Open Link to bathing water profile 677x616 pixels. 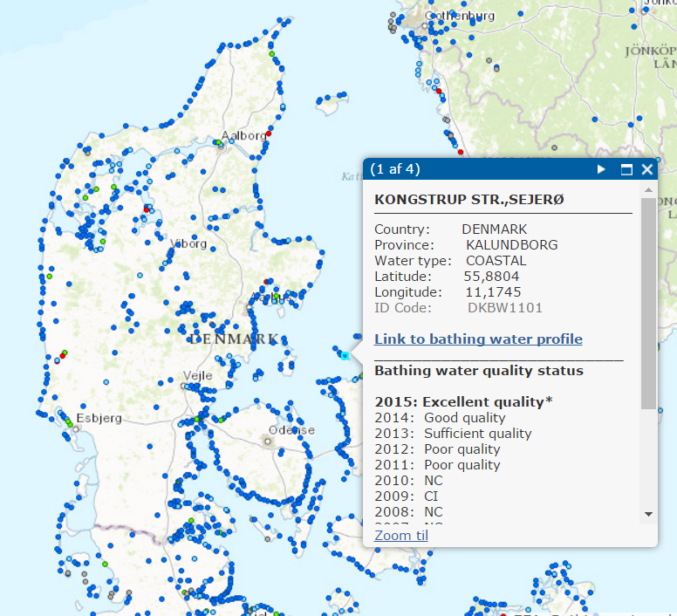[x=478, y=339]
